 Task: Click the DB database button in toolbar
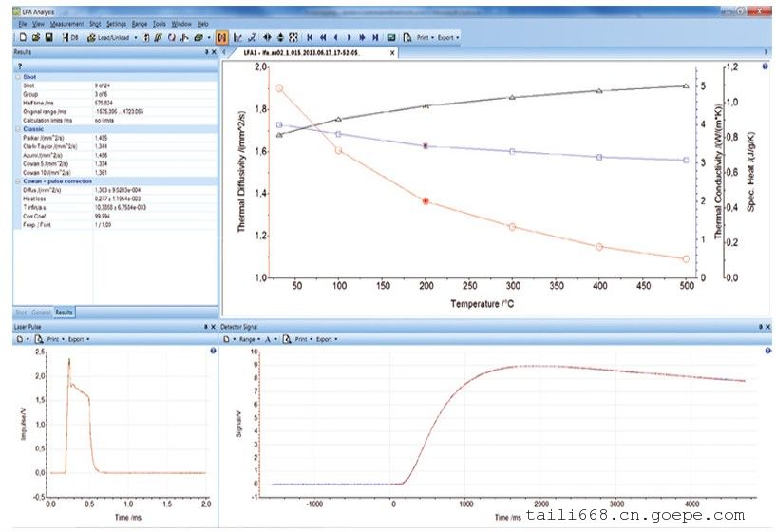(67, 37)
